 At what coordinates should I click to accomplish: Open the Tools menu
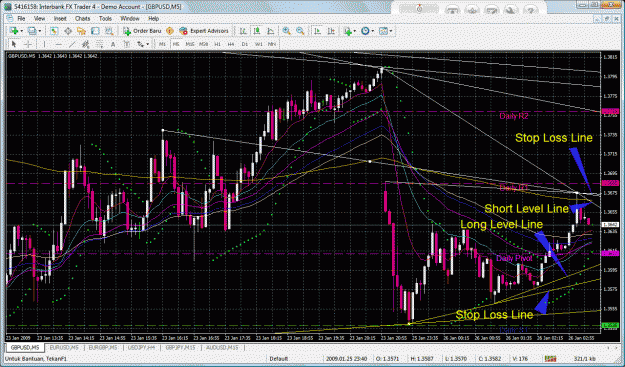pyautogui.click(x=105, y=18)
